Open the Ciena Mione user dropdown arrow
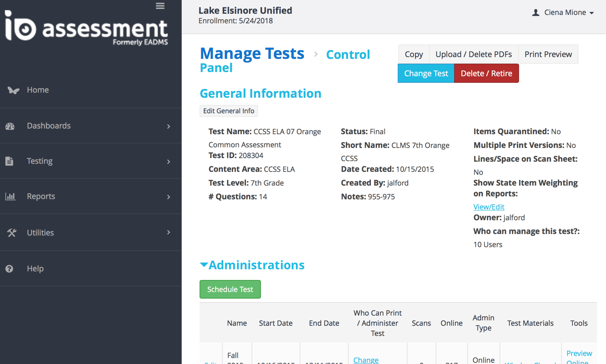Screen dimensions: 606x364 click(592, 13)
